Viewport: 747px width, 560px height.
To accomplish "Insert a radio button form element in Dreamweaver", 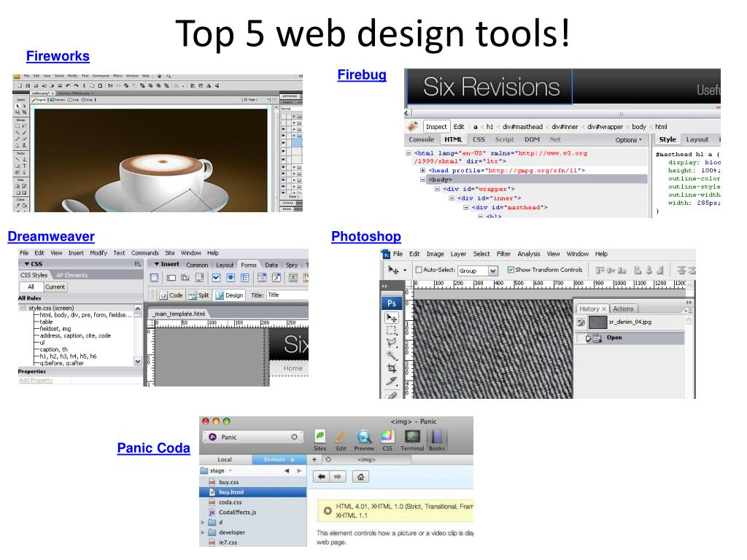I will pos(231,278).
